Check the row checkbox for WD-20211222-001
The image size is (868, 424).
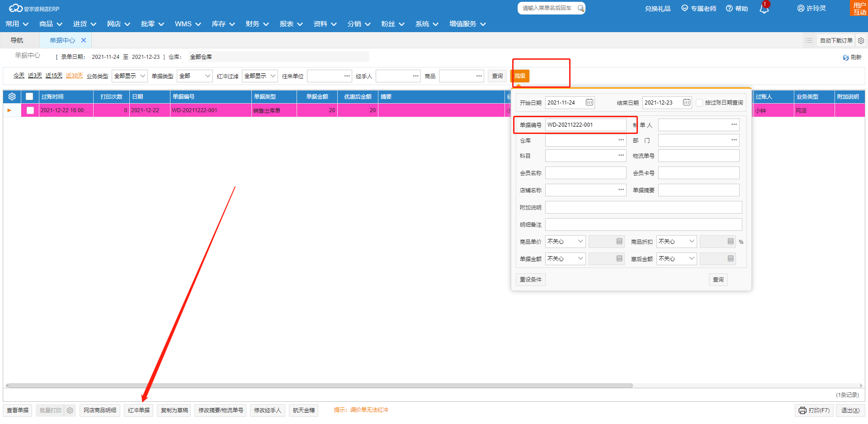(x=30, y=110)
